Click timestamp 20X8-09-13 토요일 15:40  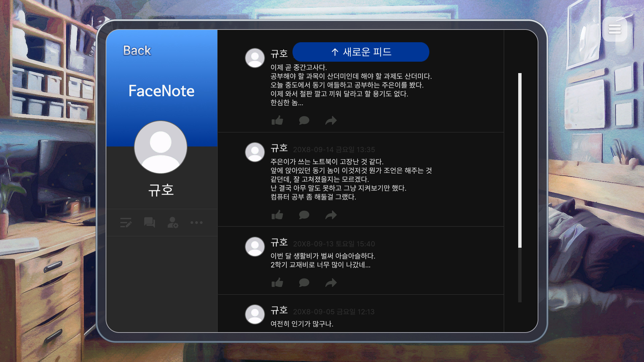click(x=334, y=244)
